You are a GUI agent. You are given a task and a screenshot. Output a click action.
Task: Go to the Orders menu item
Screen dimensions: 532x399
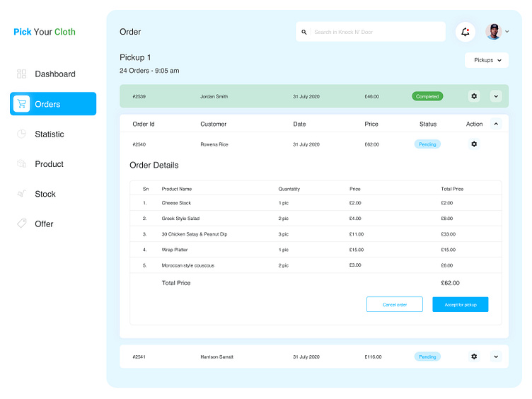click(x=53, y=104)
